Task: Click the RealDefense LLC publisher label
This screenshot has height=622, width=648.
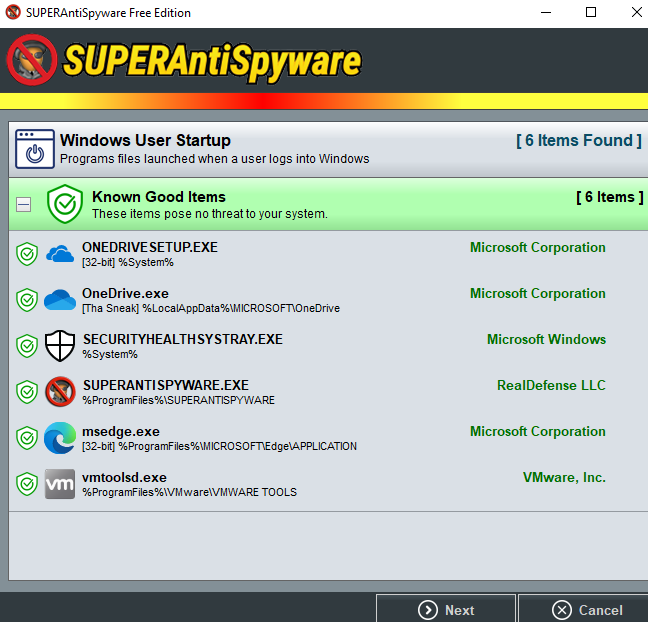Action: 551,385
